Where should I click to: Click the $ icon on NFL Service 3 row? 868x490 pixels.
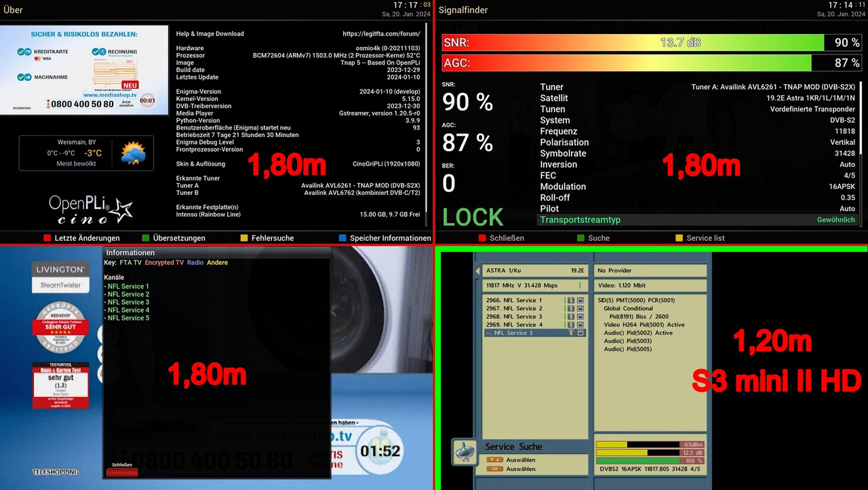[571, 316]
